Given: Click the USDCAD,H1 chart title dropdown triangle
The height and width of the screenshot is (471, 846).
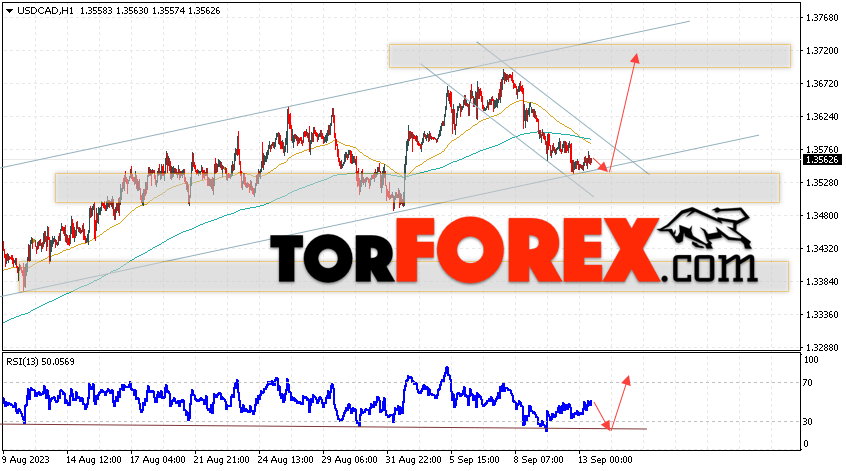Looking at the screenshot, I should coord(10,11).
